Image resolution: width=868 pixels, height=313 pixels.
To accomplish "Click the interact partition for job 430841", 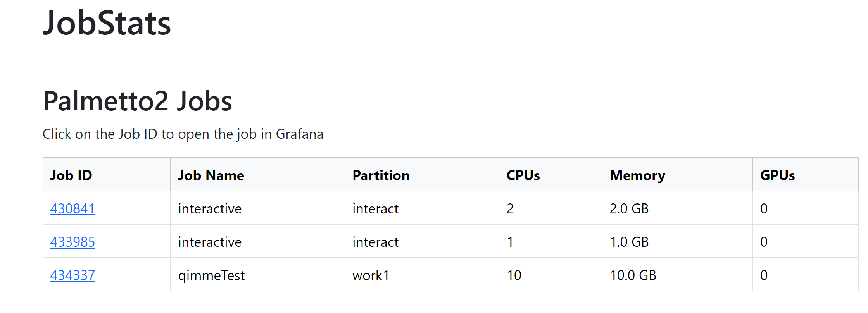I will (x=375, y=208).
